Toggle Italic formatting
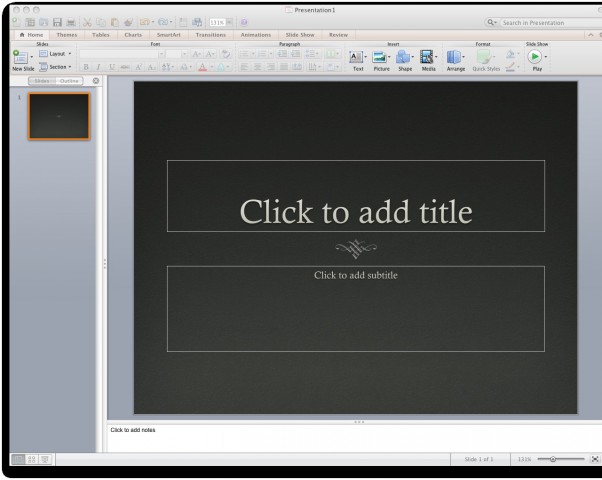The image size is (602, 480). click(99, 67)
